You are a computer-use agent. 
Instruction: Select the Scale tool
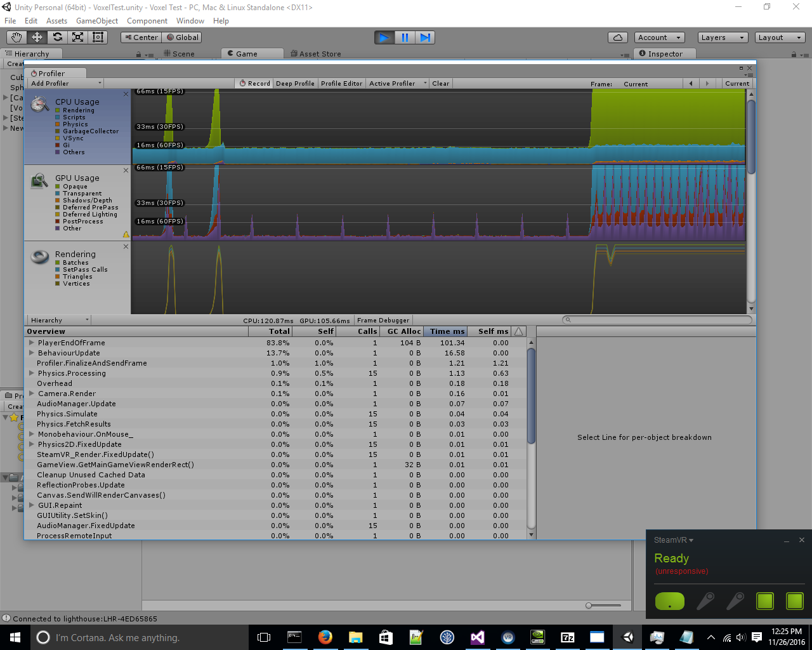click(77, 37)
